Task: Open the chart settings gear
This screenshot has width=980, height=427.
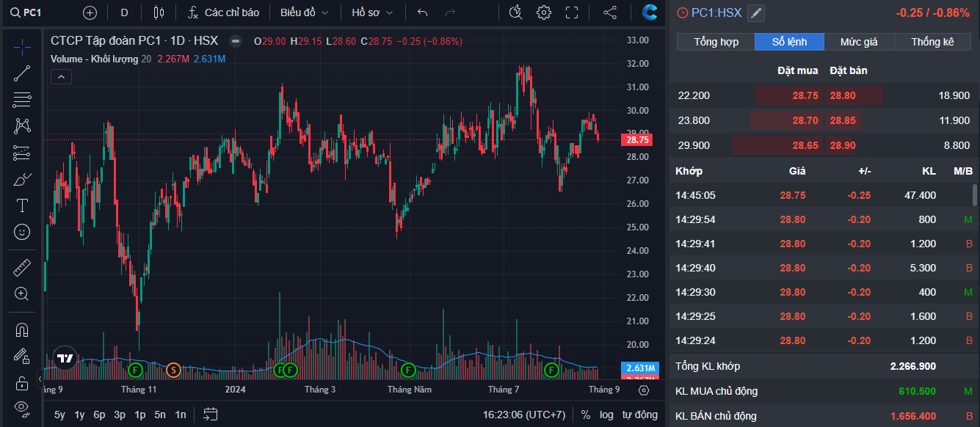Action: (x=544, y=12)
